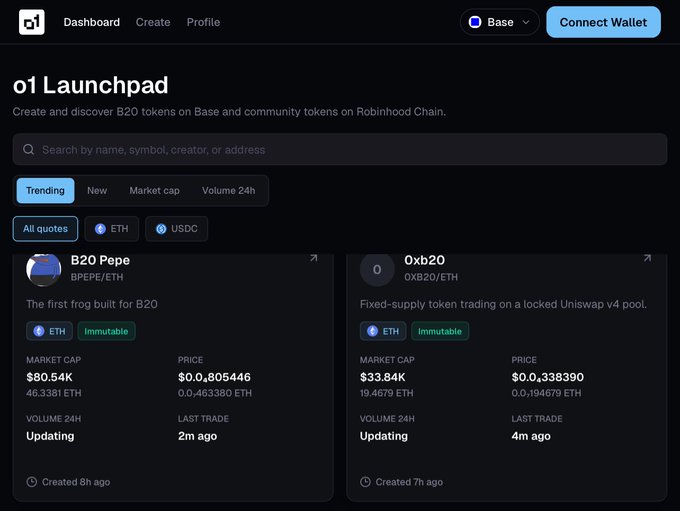Expand the Base network dropdown
The height and width of the screenshot is (511, 680).
(500, 22)
